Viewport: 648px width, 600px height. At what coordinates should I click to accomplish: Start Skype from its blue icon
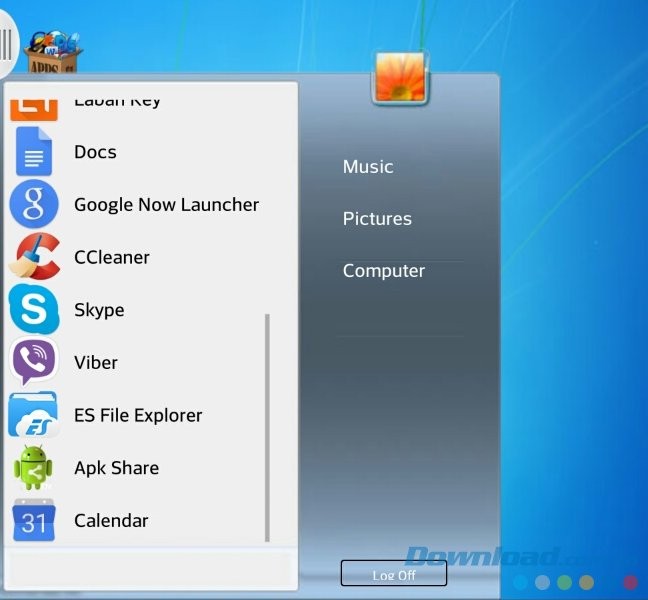click(x=34, y=309)
